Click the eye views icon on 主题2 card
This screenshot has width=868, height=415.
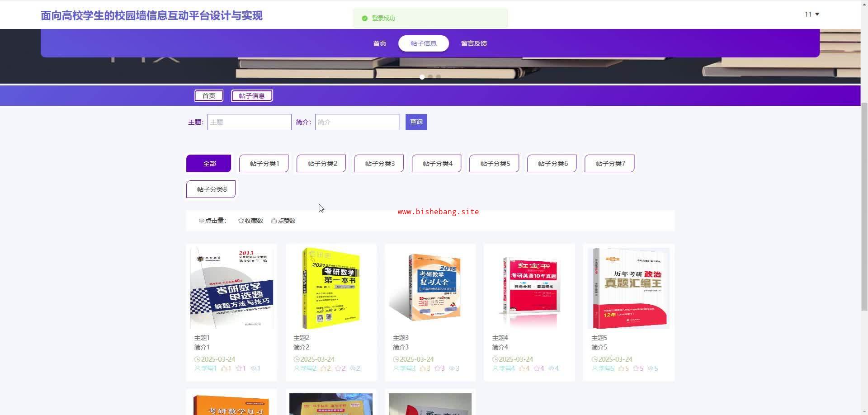pyautogui.click(x=353, y=368)
